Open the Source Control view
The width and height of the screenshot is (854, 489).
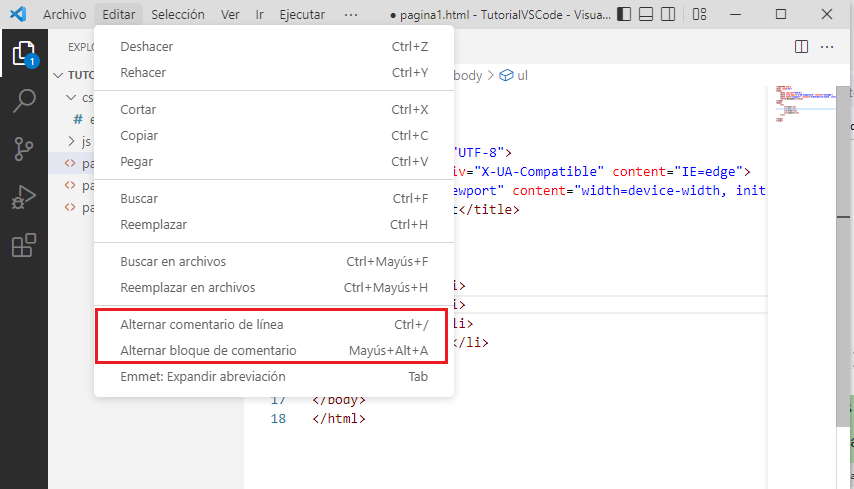coord(24,149)
